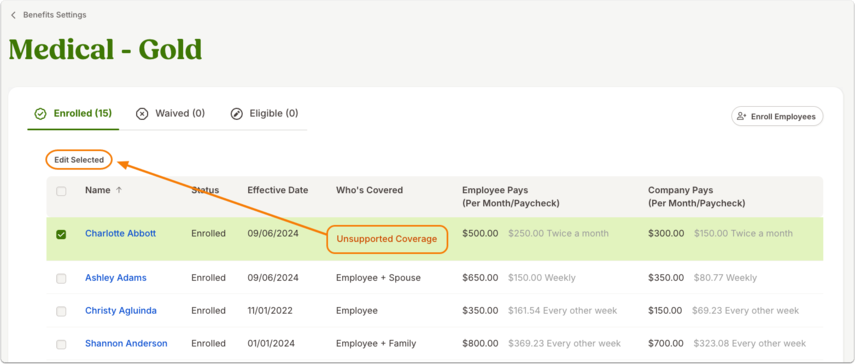Select Christy Agluinda's row checkbox

tap(61, 311)
